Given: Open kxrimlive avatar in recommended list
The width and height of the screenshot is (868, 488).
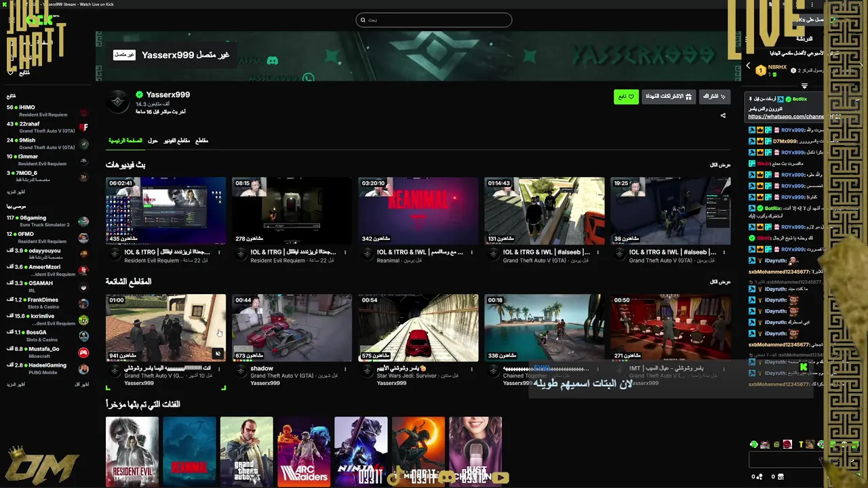Looking at the screenshot, I should click(83, 320).
